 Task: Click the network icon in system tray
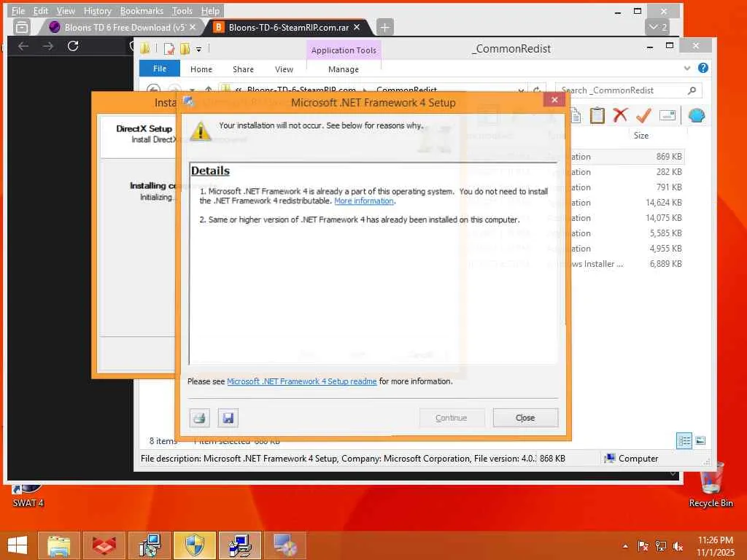[x=660, y=546]
